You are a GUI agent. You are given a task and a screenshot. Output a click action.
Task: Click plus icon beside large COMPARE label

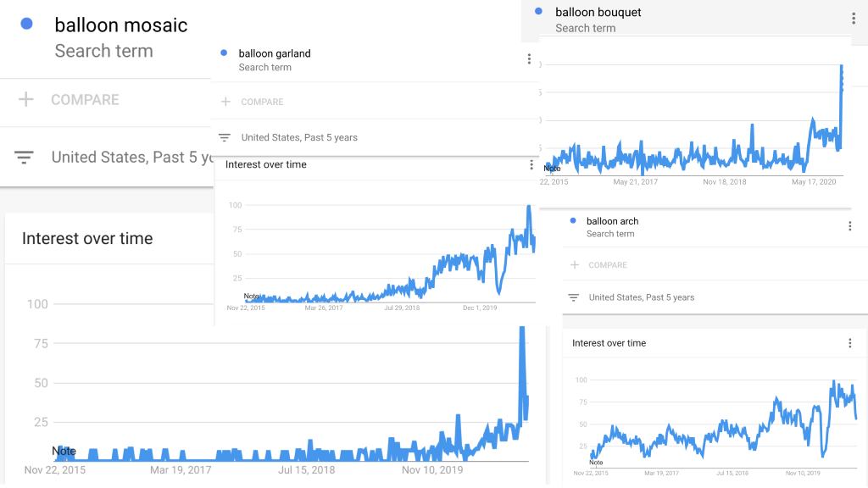(x=26, y=100)
